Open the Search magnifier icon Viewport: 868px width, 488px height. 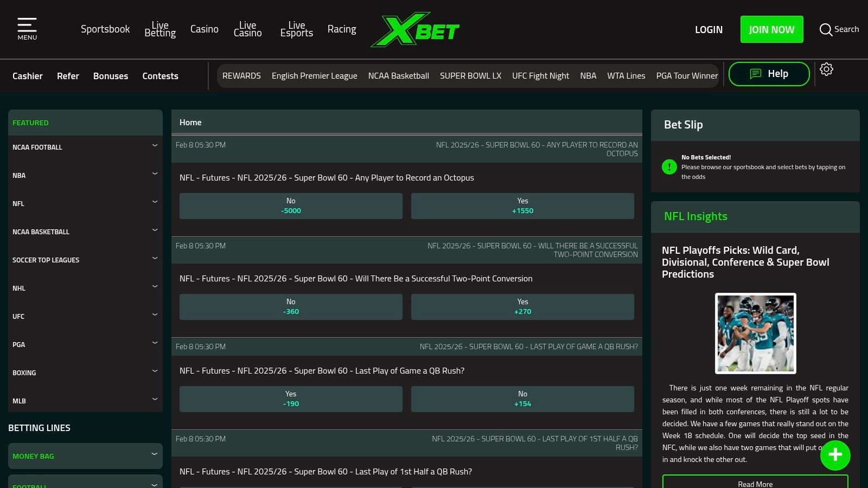(x=826, y=30)
